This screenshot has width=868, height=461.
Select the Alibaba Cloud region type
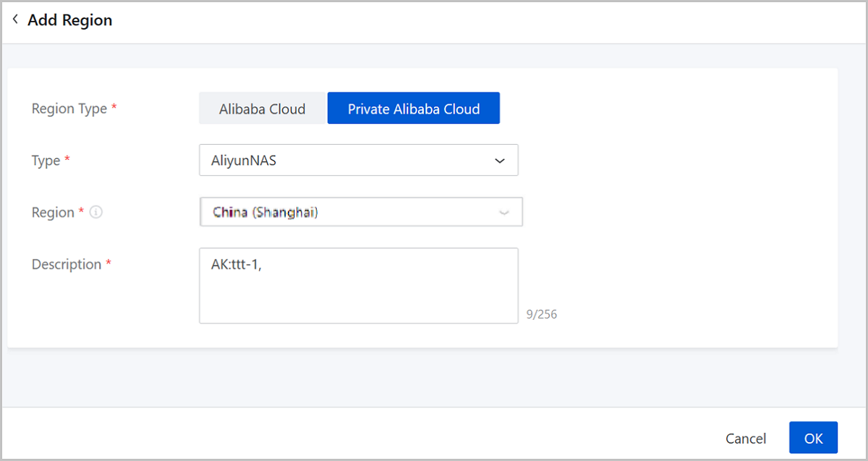263,109
